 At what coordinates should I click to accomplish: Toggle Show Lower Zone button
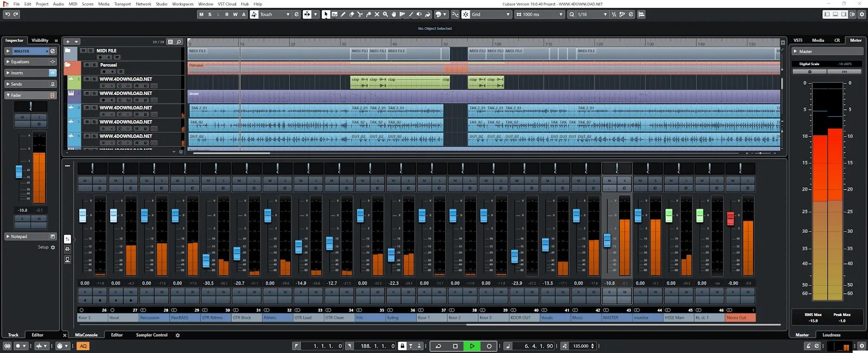point(835,14)
